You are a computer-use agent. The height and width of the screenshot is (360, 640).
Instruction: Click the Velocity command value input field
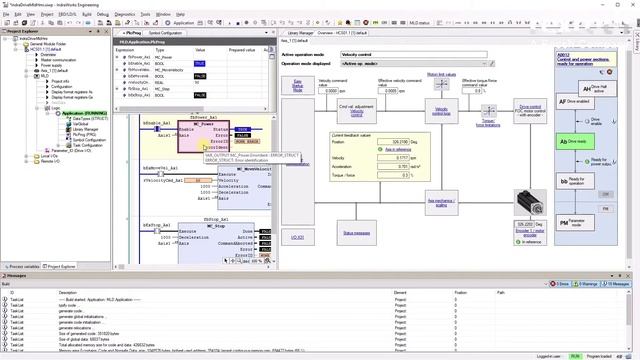click(328, 91)
